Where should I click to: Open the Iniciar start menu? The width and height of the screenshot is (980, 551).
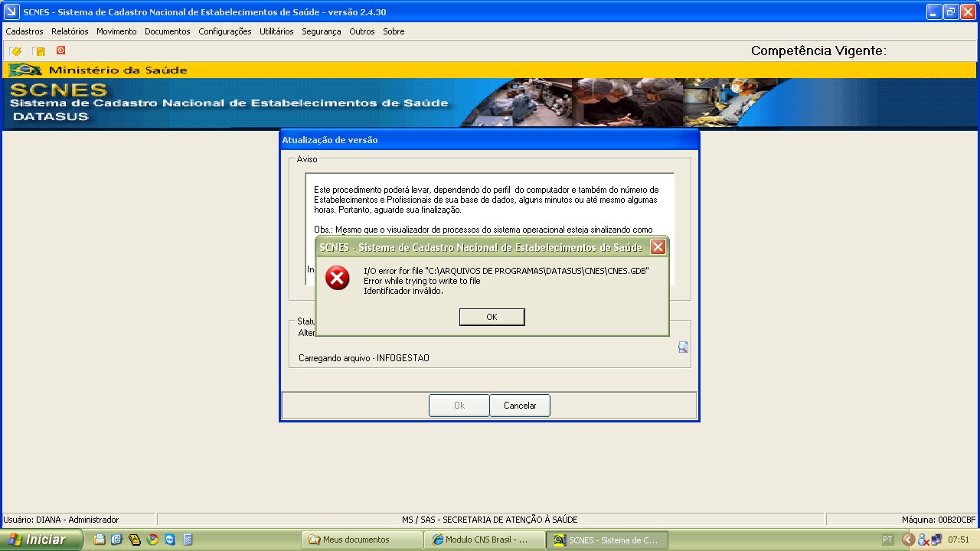tap(41, 540)
